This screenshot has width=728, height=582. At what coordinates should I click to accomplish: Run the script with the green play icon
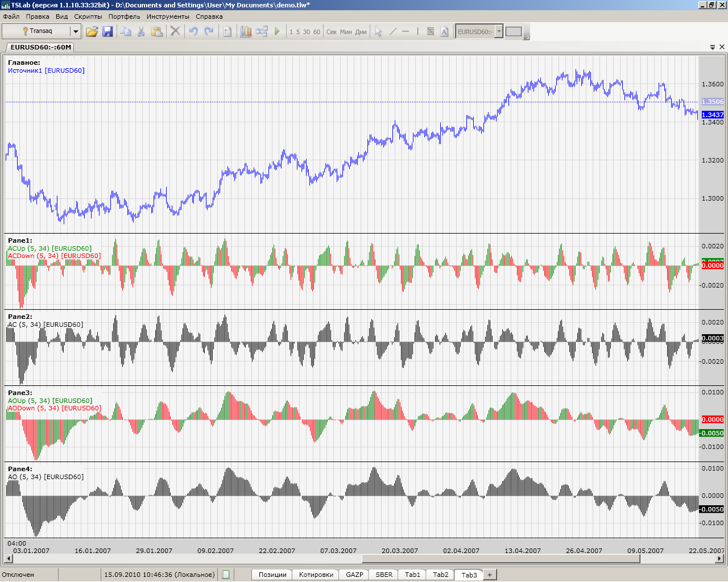[277, 31]
